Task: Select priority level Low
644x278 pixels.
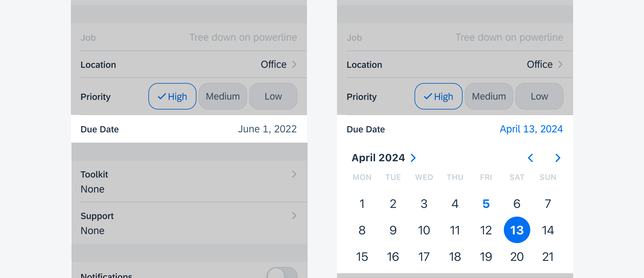Action: pos(273,96)
